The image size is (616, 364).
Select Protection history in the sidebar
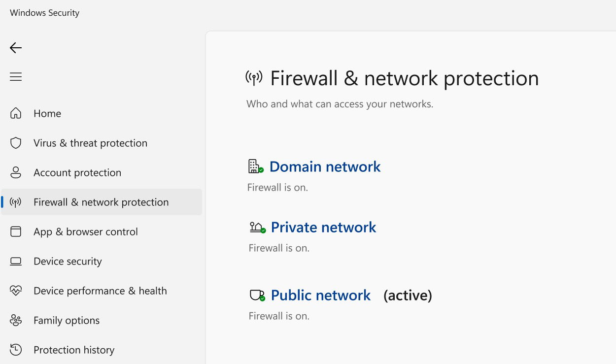73,350
